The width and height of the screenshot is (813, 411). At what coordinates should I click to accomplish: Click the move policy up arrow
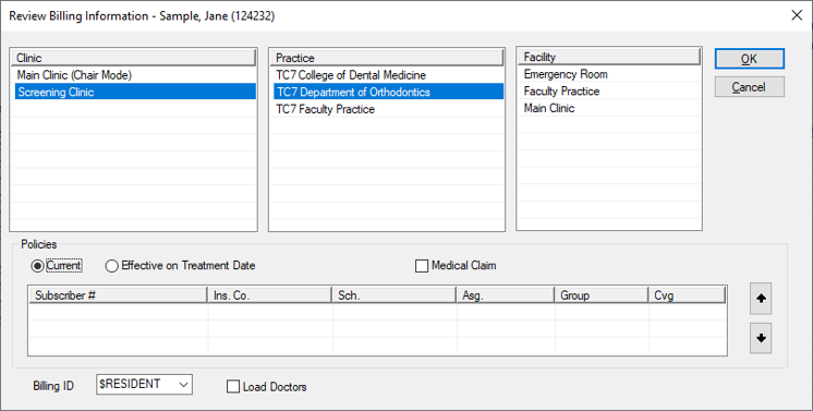pos(763,298)
